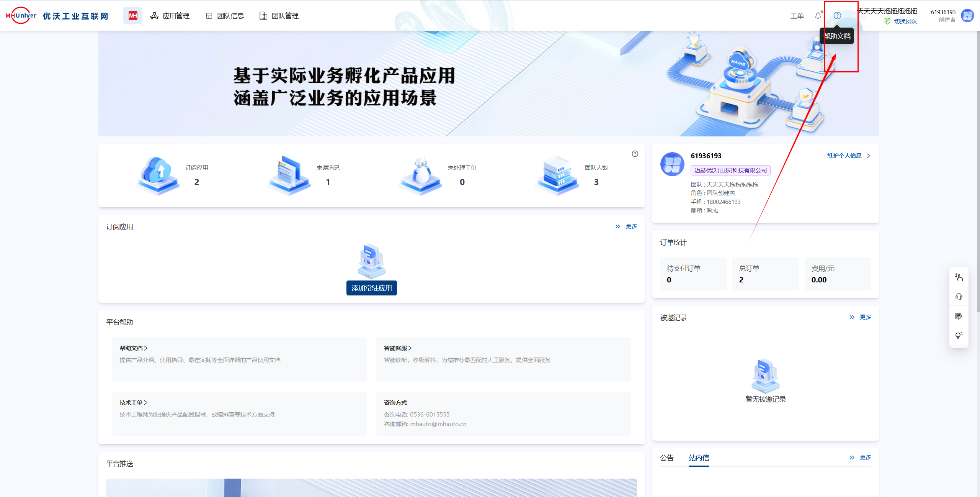Expand 更多 in the 被邀记录 panel
The width and height of the screenshot is (980, 497).
tap(865, 317)
